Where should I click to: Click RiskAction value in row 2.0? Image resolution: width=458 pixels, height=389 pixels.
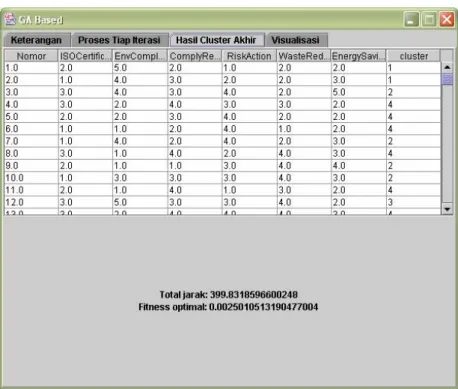(x=249, y=80)
